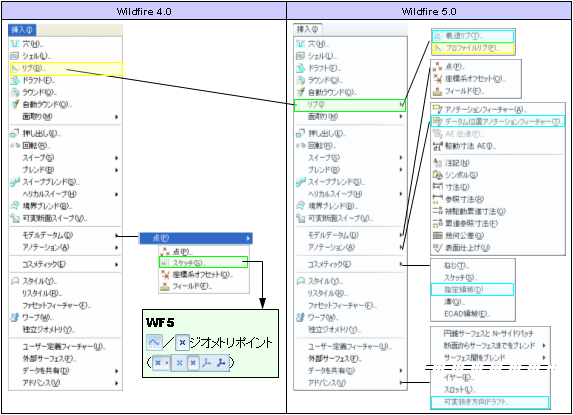Click プロファイルリブ icon in Wildfire 5.0 submenu
This screenshot has height=415, width=573.
438,48
